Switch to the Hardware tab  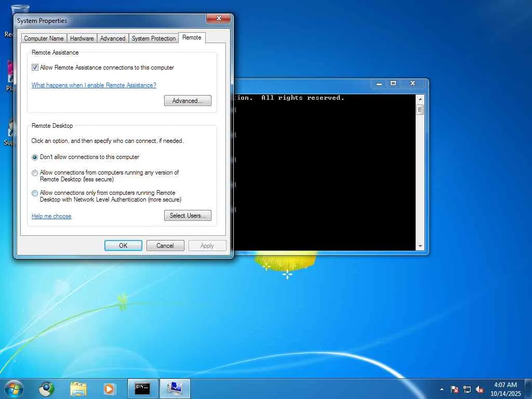coord(82,38)
